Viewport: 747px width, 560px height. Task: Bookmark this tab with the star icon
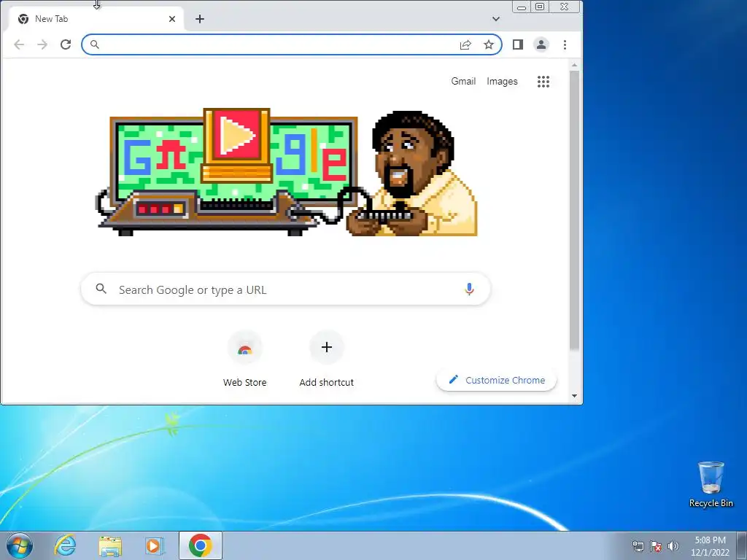coord(489,44)
